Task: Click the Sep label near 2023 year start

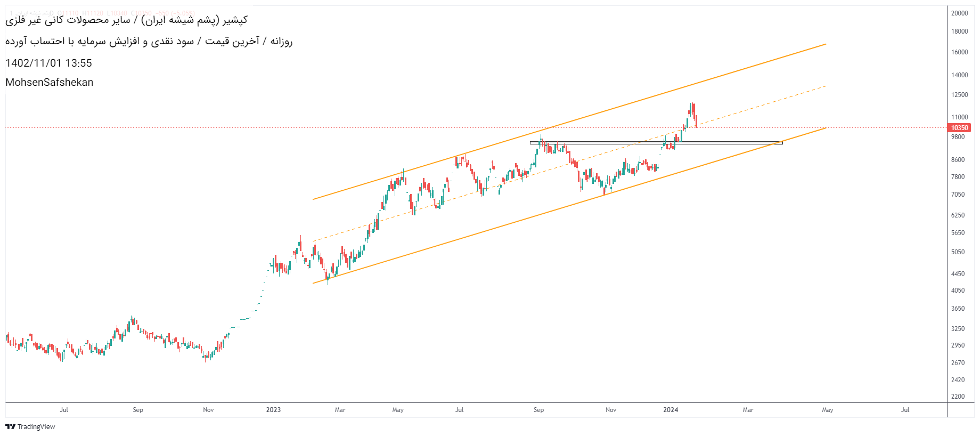Action: (138, 410)
